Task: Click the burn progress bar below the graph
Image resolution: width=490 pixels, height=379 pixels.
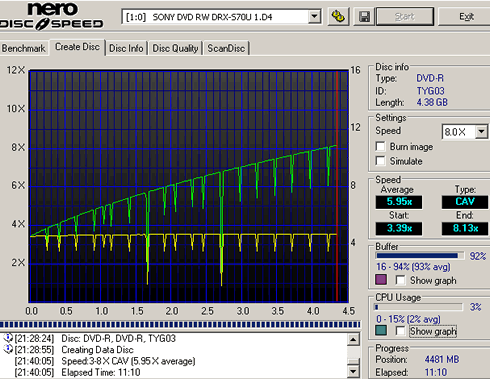Action: [x=180, y=324]
